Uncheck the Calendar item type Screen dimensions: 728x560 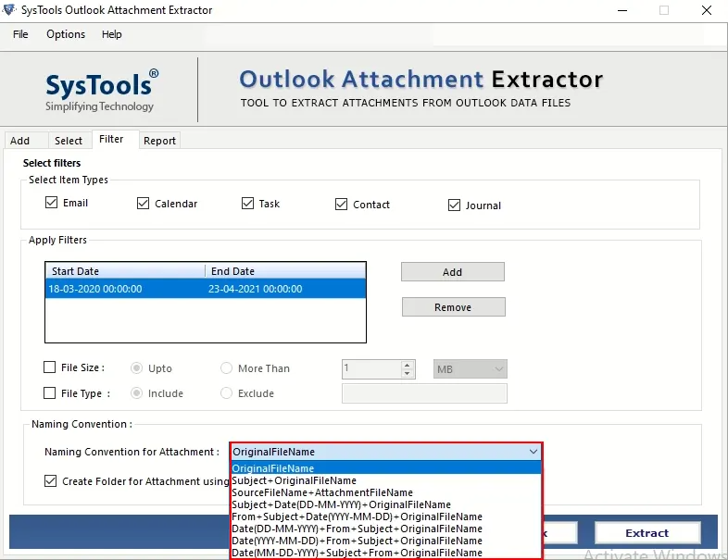pos(143,204)
